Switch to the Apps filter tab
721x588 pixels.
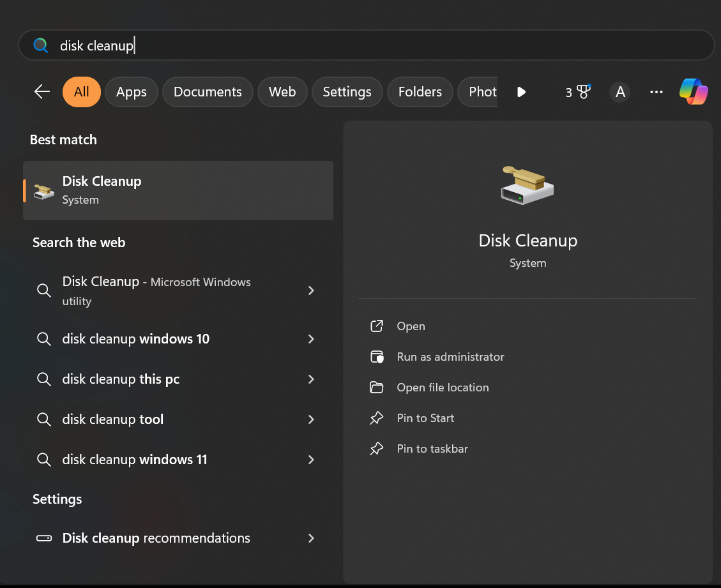pyautogui.click(x=131, y=92)
